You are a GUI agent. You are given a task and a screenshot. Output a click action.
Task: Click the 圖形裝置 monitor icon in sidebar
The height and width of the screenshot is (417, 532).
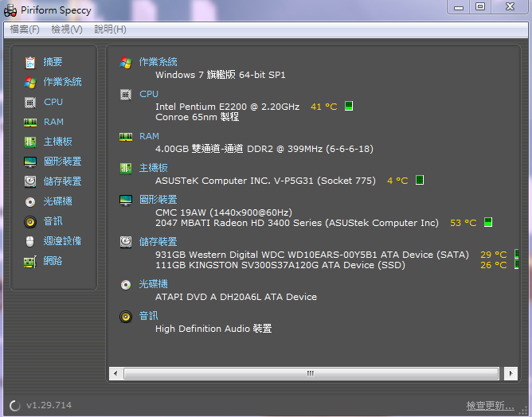[30, 162]
